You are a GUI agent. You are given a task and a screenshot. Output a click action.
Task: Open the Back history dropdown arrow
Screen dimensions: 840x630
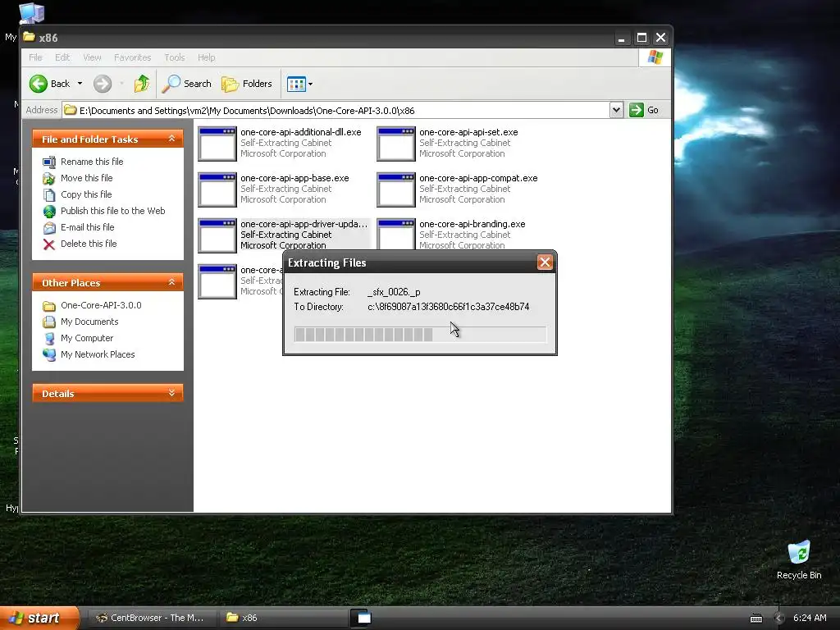click(80, 84)
